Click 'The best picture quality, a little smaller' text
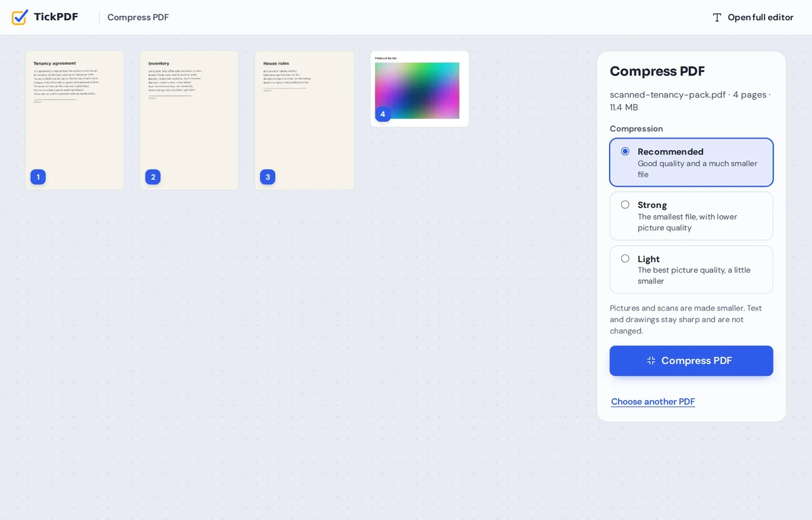Image resolution: width=812 pixels, height=520 pixels. pyautogui.click(x=694, y=275)
